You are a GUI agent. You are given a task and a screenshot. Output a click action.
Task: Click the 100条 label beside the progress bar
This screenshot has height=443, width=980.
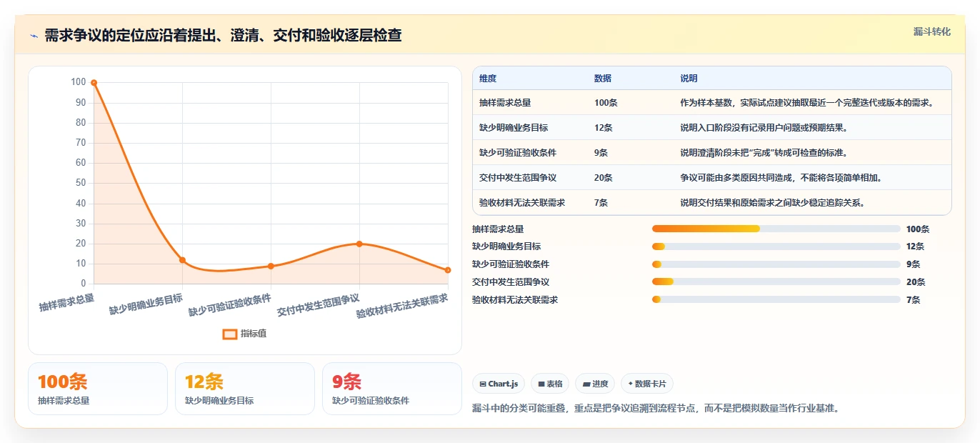pos(918,229)
